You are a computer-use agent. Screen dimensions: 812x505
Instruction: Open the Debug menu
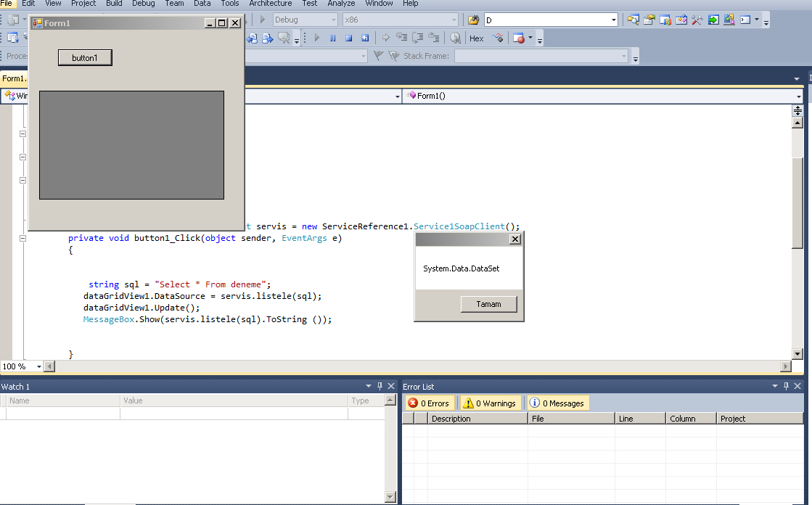(x=144, y=3)
